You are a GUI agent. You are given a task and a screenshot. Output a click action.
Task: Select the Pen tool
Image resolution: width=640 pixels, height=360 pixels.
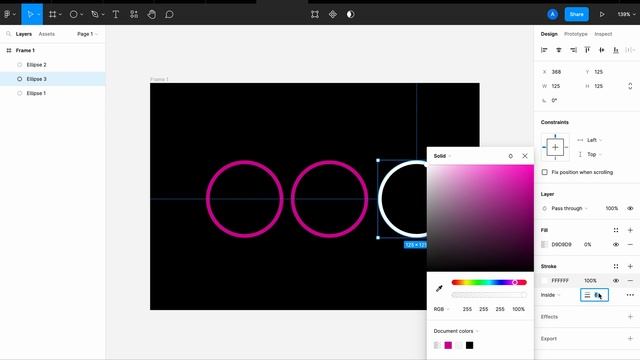pyautogui.click(x=95, y=14)
